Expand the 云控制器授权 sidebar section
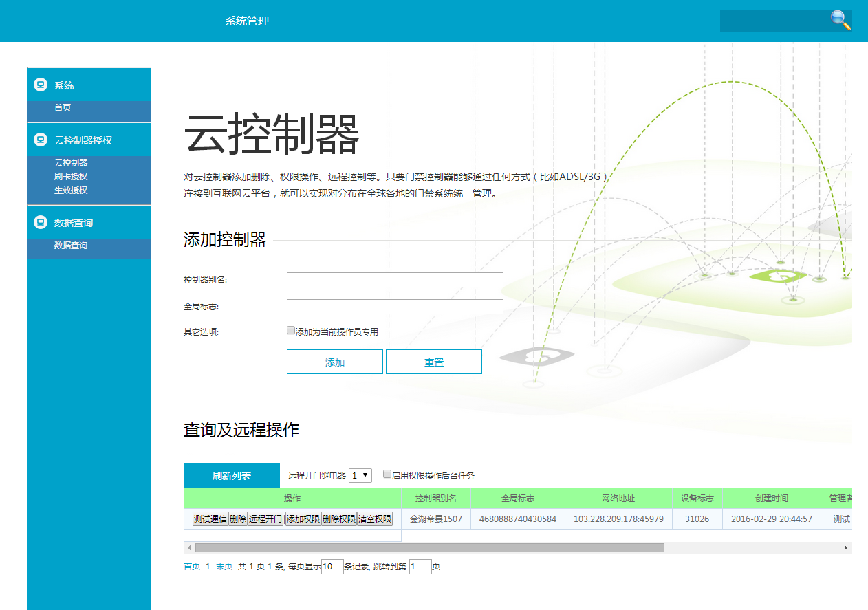 click(89, 140)
